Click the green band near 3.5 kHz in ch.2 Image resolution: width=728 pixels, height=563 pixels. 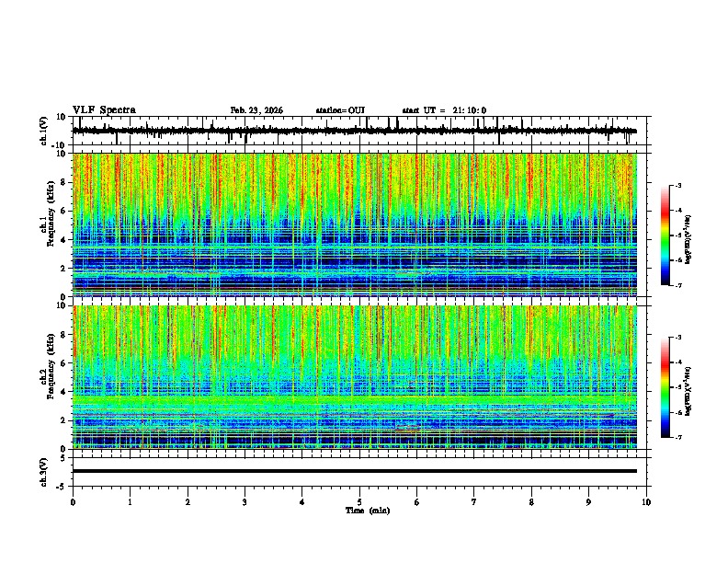[355, 399]
